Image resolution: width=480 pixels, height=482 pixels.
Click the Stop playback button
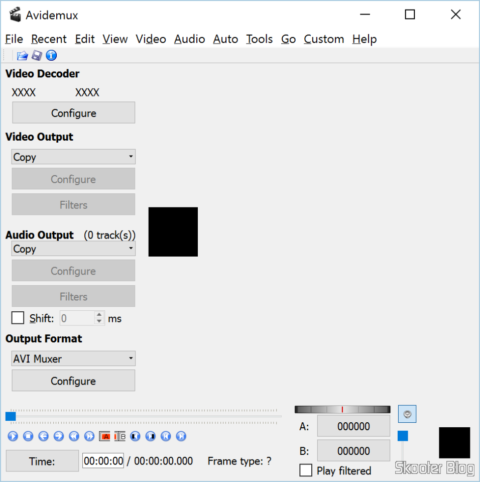28,436
